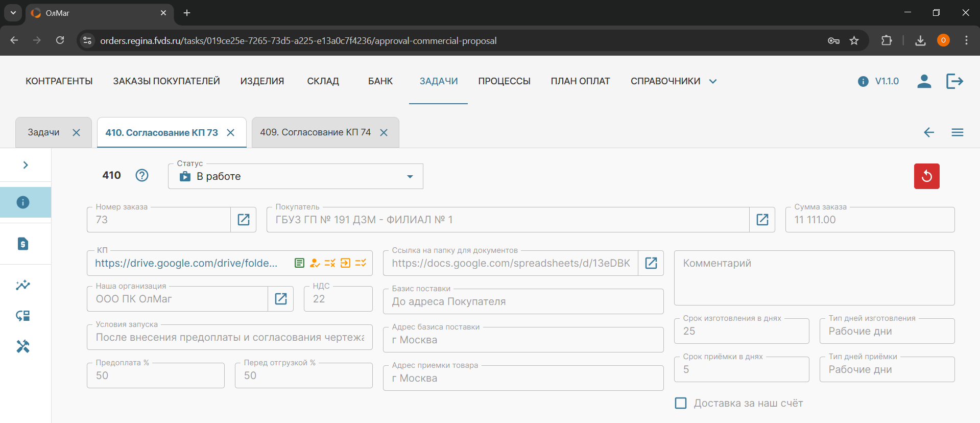Click the orange person-with-checkmark icon in КП
This screenshot has height=423, width=980.
(x=315, y=263)
